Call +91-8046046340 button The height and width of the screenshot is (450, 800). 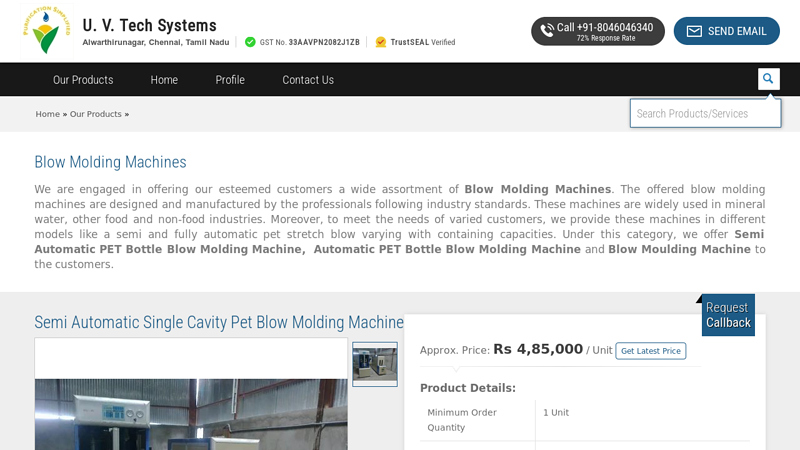(x=598, y=31)
